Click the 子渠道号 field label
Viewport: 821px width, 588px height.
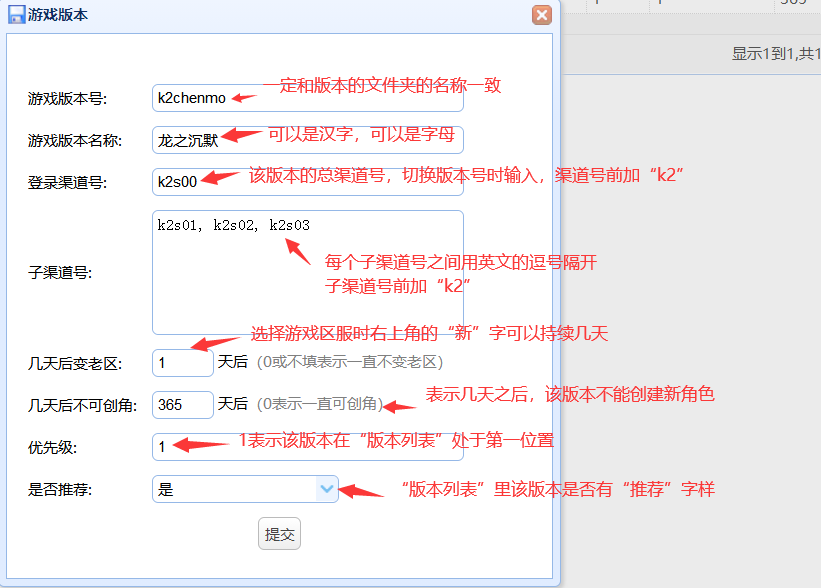pos(60,272)
